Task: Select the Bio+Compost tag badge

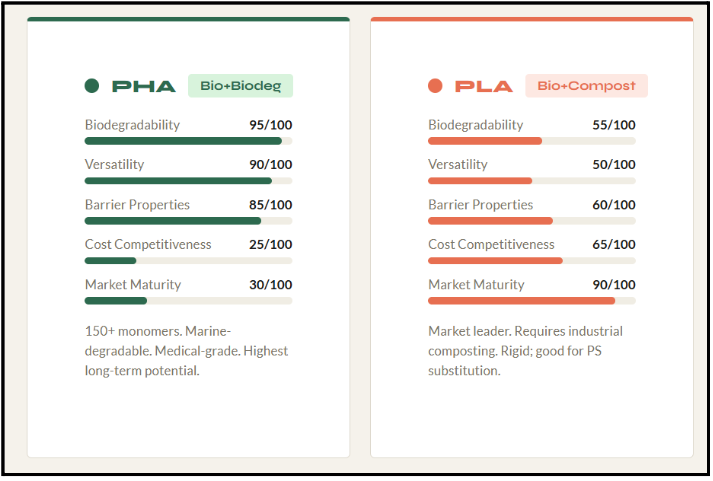Action: [586, 86]
